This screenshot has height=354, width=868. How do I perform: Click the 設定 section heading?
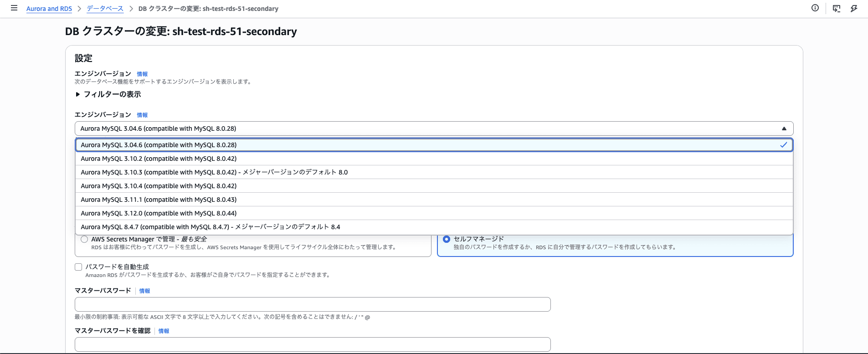click(83, 58)
